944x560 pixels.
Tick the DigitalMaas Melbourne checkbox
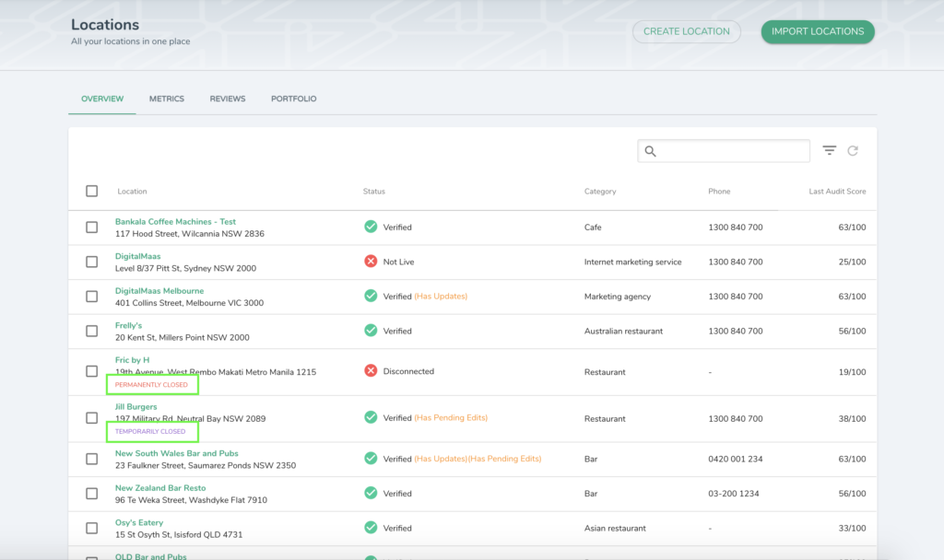point(91,296)
